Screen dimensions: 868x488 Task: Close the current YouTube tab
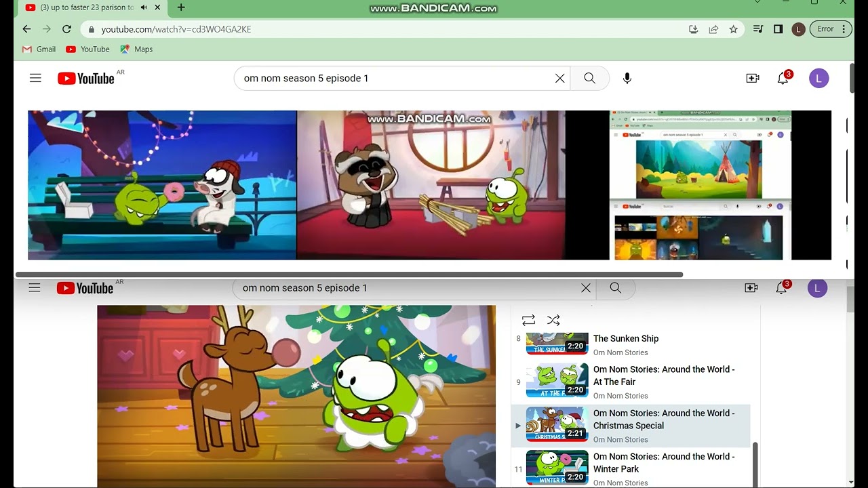coord(158,7)
